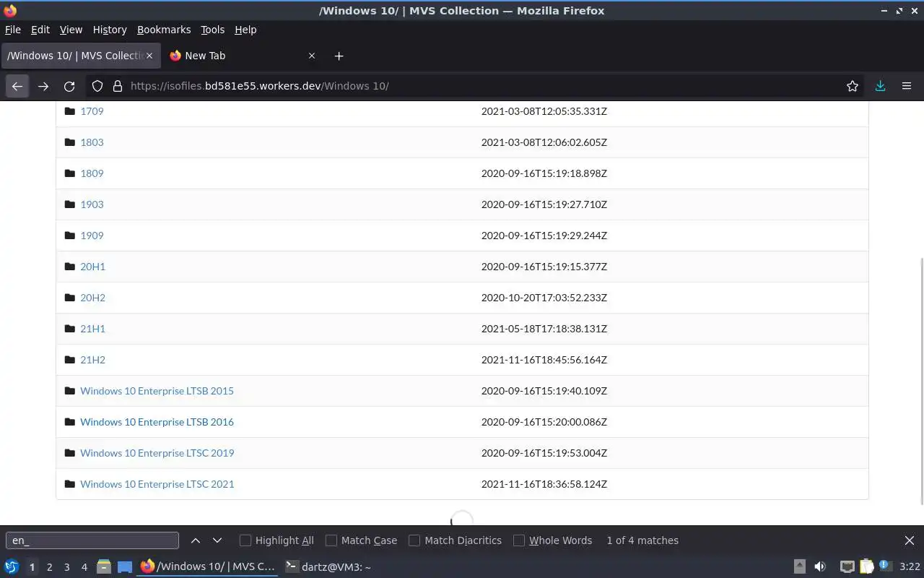Viewport: 924px width, 578px height.
Task: Open the 1709 folder link
Action: 92,111
